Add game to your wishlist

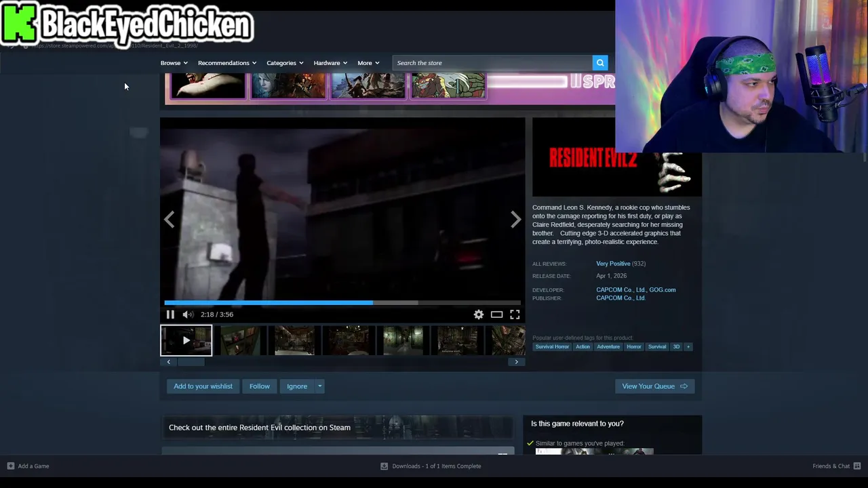(x=203, y=386)
